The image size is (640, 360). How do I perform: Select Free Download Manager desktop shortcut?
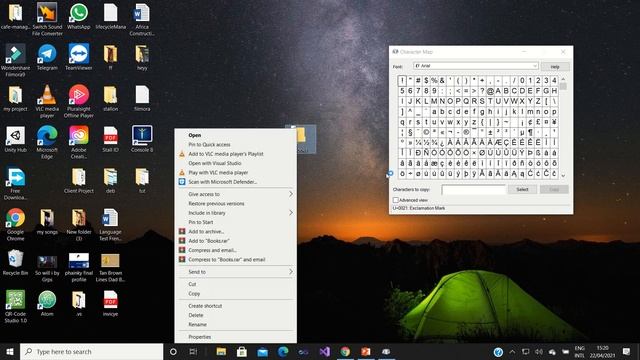tap(16, 183)
